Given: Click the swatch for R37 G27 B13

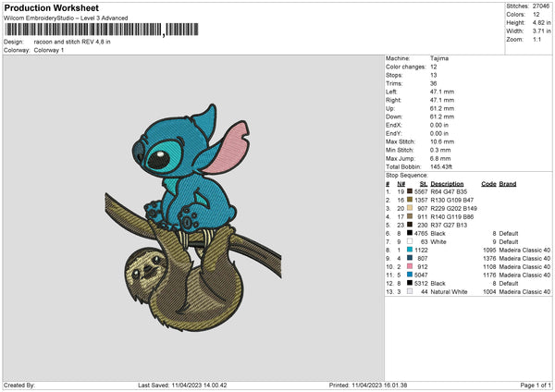Looking at the screenshot, I should tap(410, 225).
